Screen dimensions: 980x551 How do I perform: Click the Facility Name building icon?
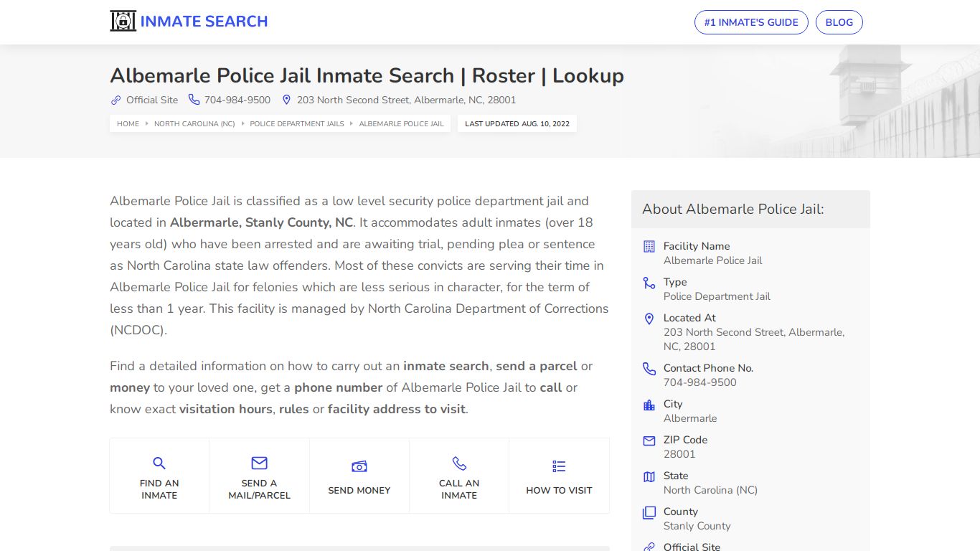pos(649,246)
